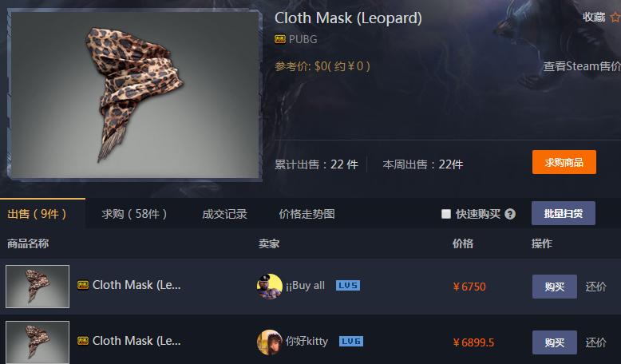The image size is (621, 364).
Task: Click the LV5 level badge
Action: pos(348,286)
